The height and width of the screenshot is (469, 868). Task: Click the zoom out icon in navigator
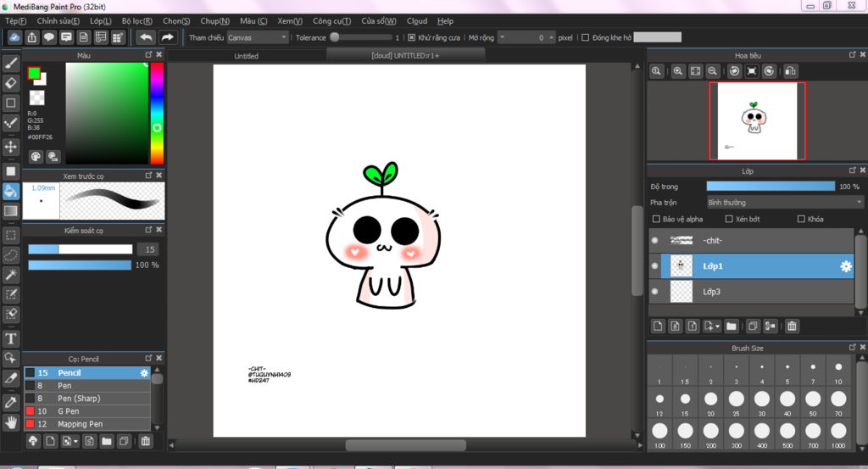click(x=713, y=71)
